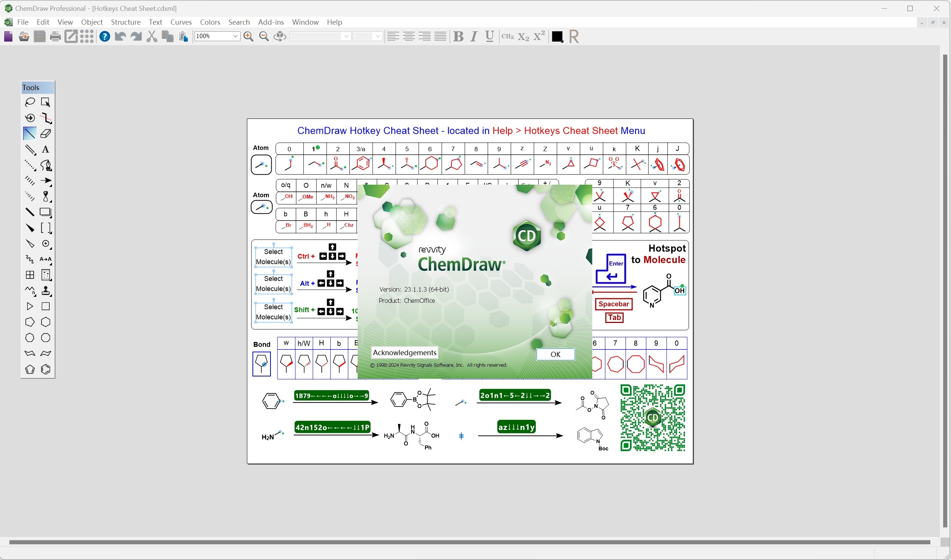Select the Text tool in Tools palette

[46, 150]
